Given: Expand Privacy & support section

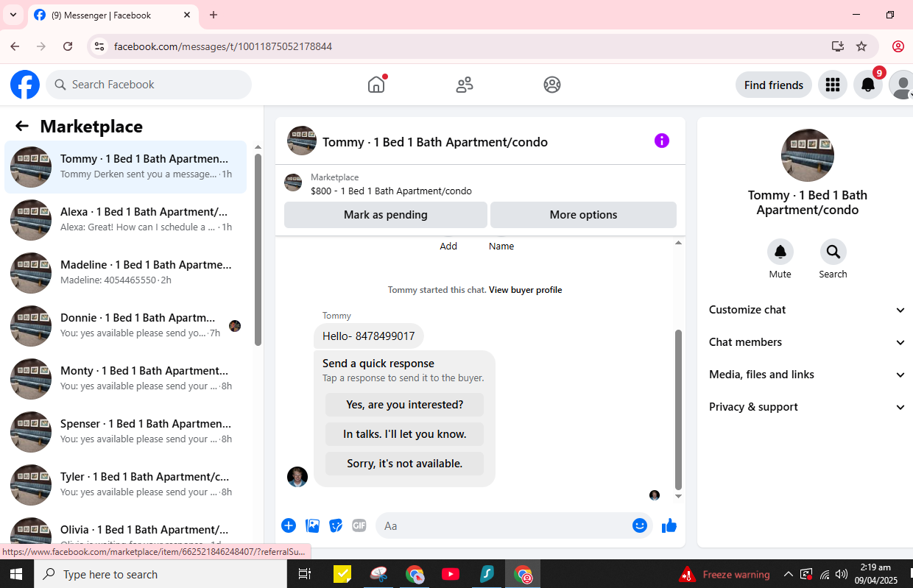Looking at the screenshot, I should [807, 407].
